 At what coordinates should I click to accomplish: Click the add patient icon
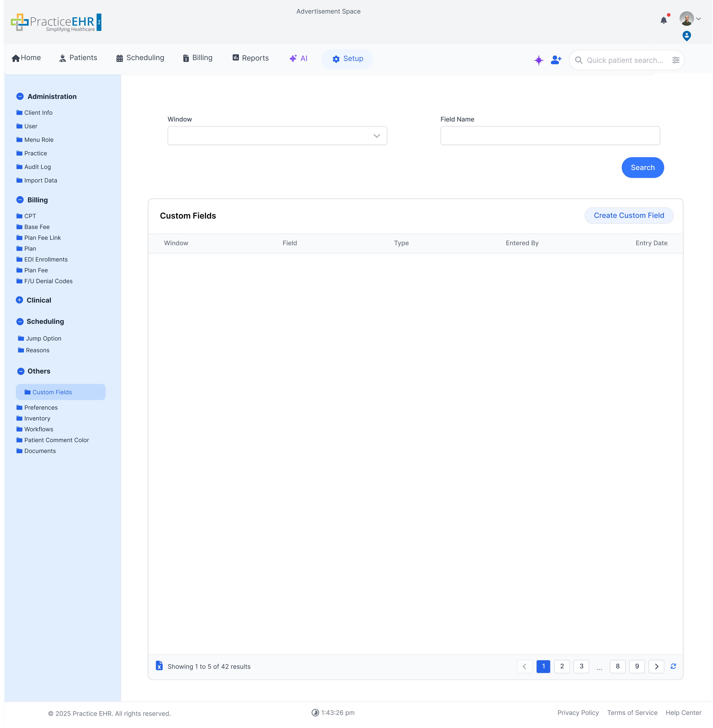[556, 60]
